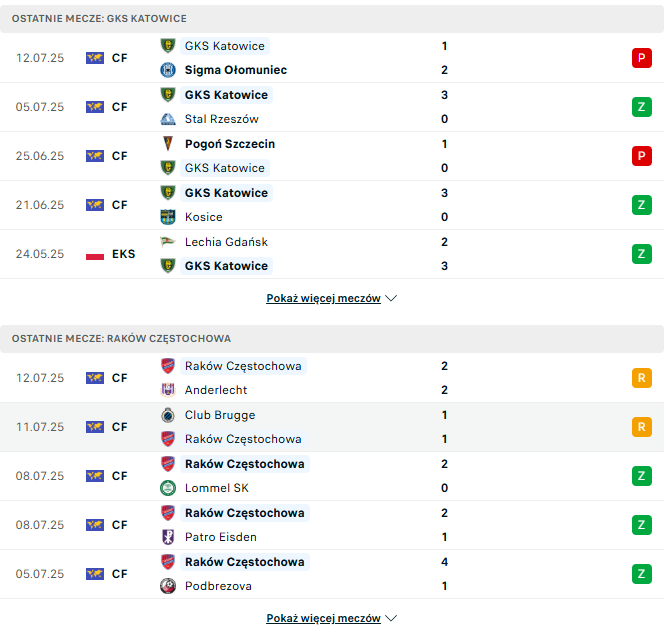Click orange R badge for Anderlecht match
This screenshot has width=666, height=634.
pos(641,378)
